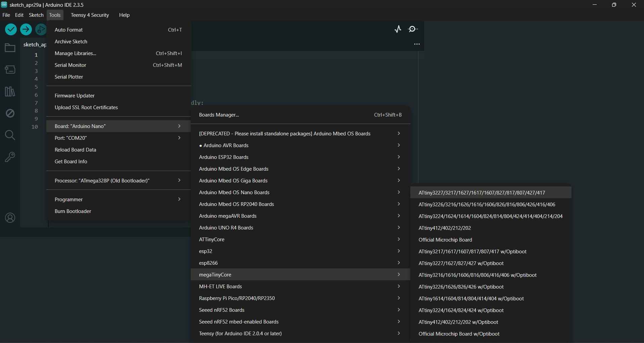Expand Arduino Mbed OS Nano Boards
The width and height of the screenshot is (644, 343).
click(301, 192)
